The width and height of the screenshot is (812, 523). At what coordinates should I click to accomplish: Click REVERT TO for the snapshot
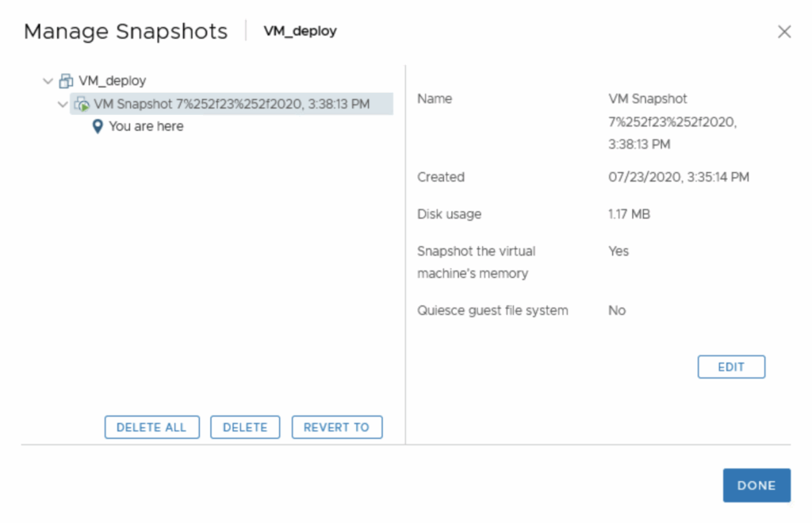[x=336, y=427]
